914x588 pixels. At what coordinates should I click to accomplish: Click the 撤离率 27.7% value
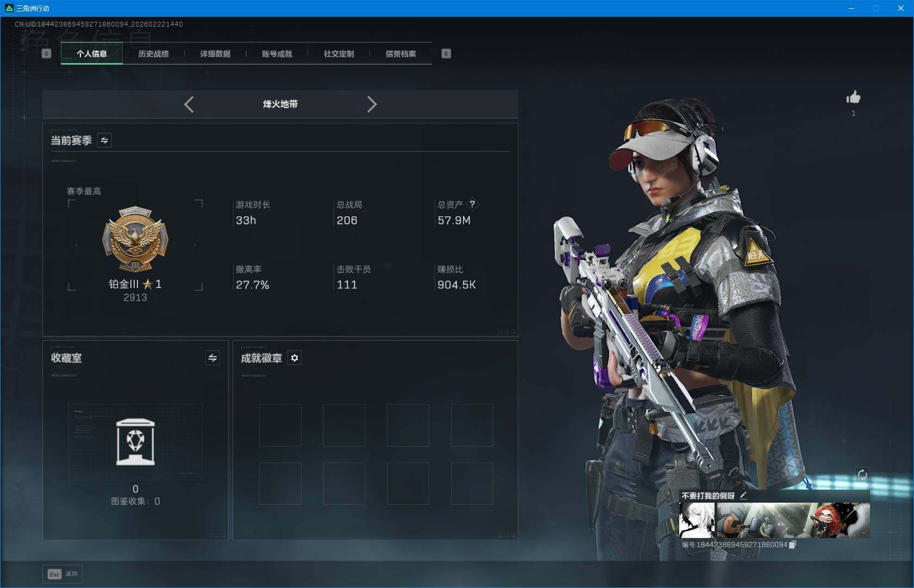(x=252, y=285)
